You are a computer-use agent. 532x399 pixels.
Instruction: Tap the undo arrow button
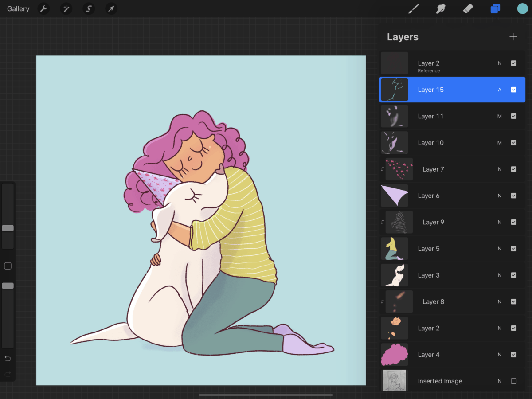point(8,358)
